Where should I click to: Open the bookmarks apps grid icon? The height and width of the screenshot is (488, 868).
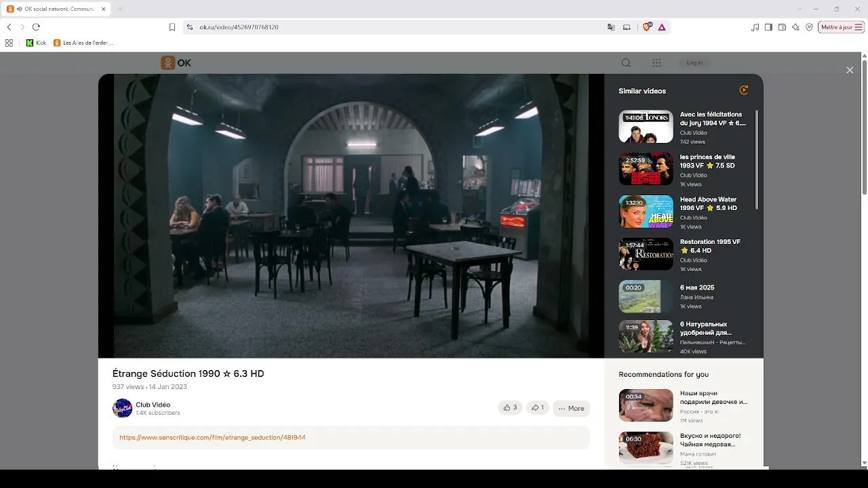[9, 43]
